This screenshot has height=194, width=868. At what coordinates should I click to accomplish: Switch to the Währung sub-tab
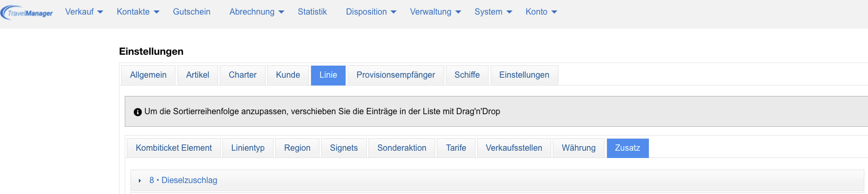point(578,148)
